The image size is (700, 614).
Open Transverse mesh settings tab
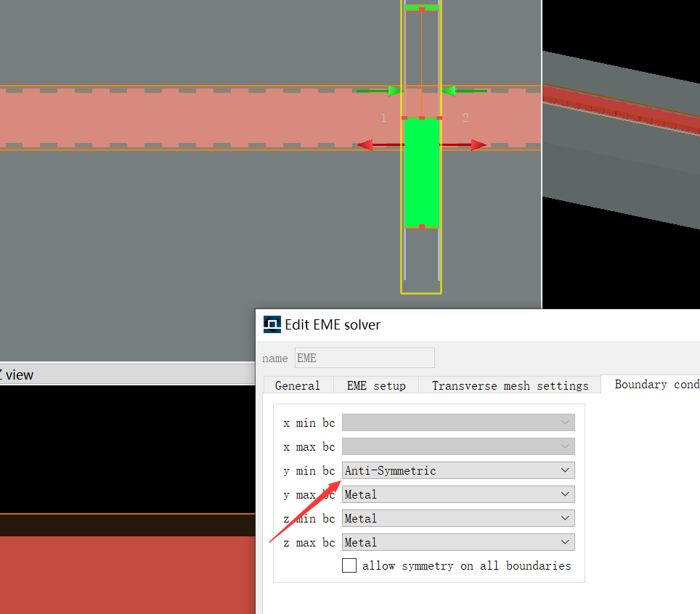(x=510, y=385)
